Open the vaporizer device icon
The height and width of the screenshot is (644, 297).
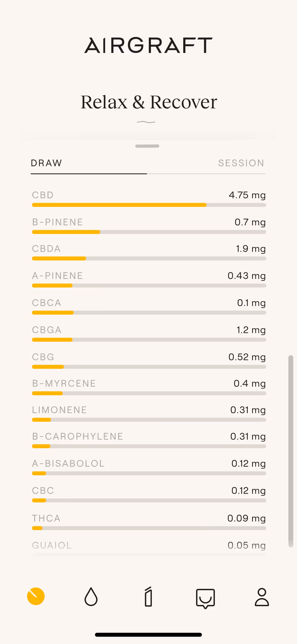pyautogui.click(x=148, y=597)
